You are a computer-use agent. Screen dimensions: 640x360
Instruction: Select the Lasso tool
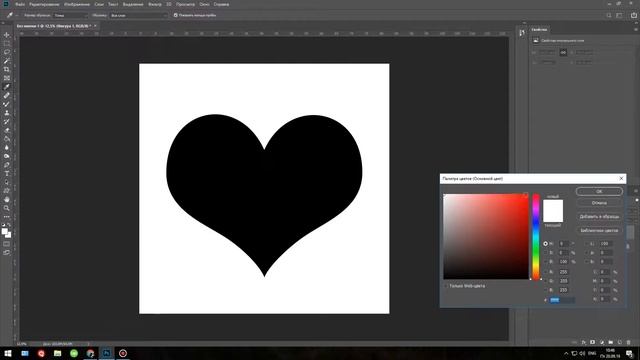pyautogui.click(x=7, y=52)
